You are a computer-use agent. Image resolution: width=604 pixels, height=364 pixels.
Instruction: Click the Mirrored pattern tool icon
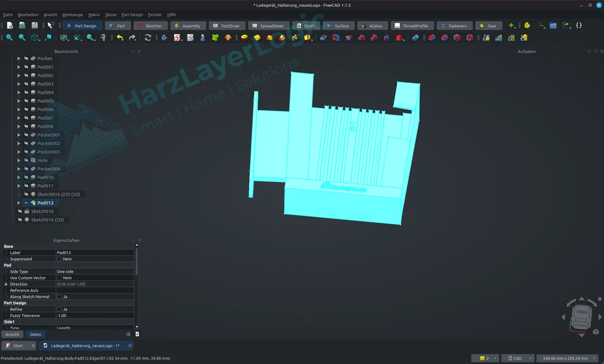[x=486, y=38]
